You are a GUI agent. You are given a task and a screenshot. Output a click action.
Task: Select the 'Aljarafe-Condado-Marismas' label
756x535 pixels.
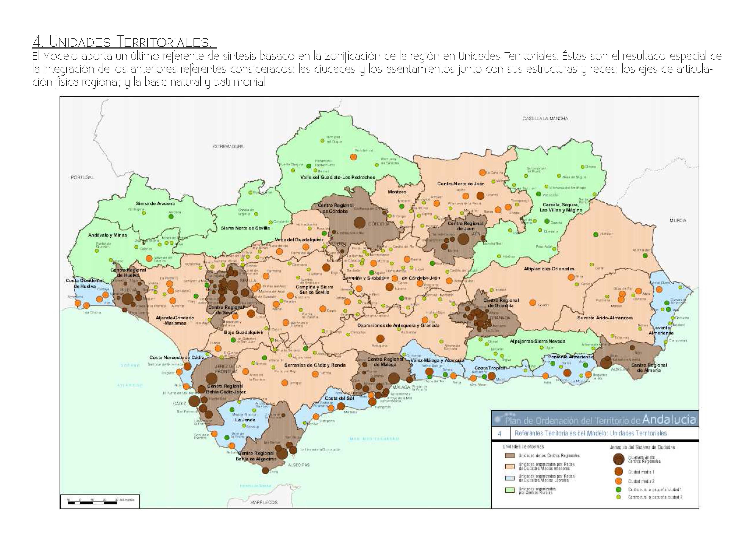175,320
